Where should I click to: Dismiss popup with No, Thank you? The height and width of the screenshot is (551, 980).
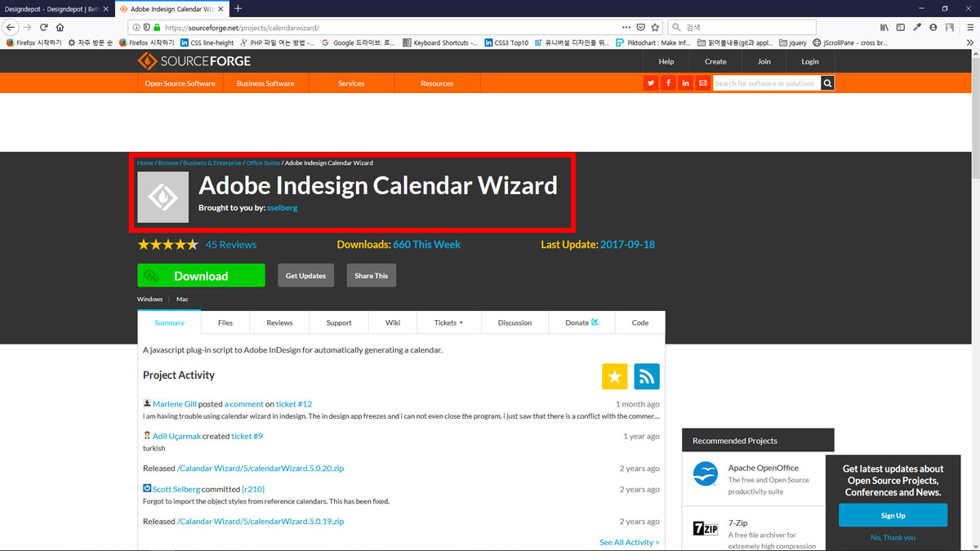[x=893, y=537]
